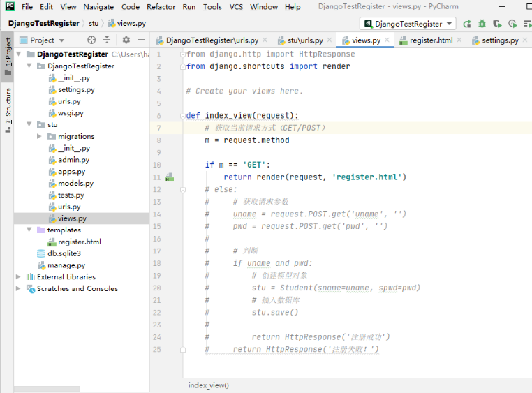
Task: Click the stu breadcrumb in navigation bar
Action: point(93,23)
